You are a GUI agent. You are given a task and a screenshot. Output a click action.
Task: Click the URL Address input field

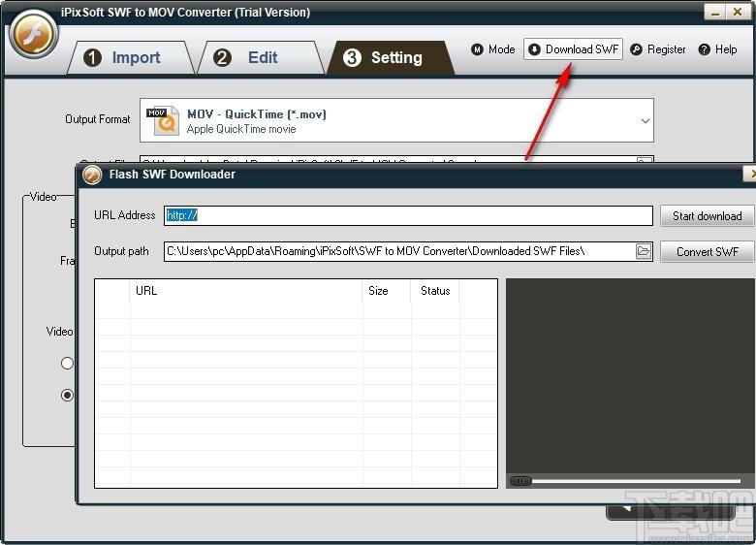(x=408, y=215)
